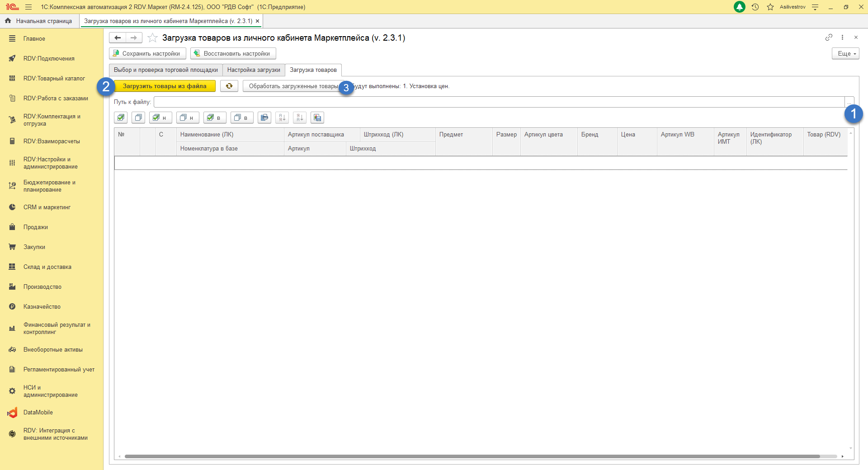Open the history clock icon
Screen dimensions: 868x470
(755, 7)
